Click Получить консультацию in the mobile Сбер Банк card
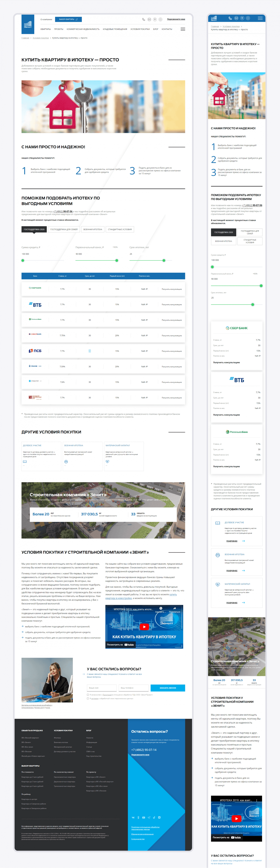Viewport: 280px width, 868px height. (x=227, y=363)
